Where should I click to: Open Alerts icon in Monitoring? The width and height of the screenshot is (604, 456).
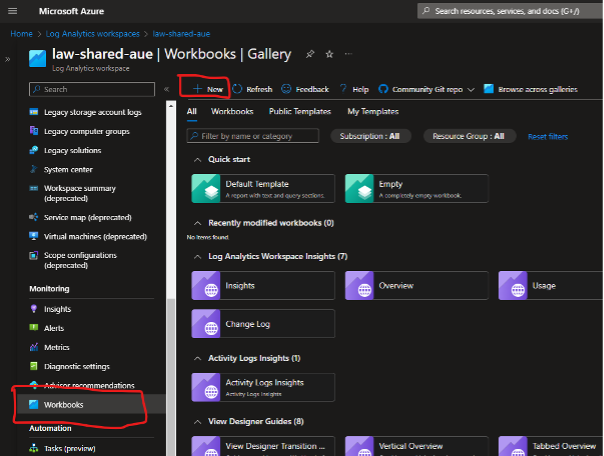pos(34,328)
